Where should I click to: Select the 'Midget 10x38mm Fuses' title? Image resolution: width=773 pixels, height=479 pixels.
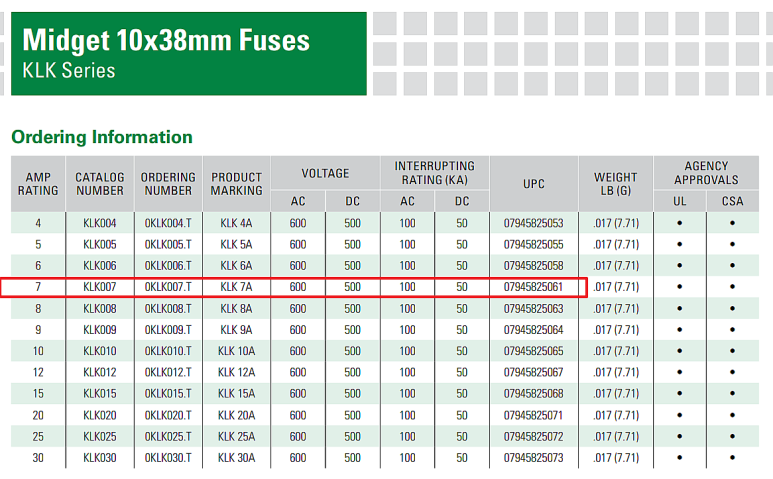click(166, 40)
